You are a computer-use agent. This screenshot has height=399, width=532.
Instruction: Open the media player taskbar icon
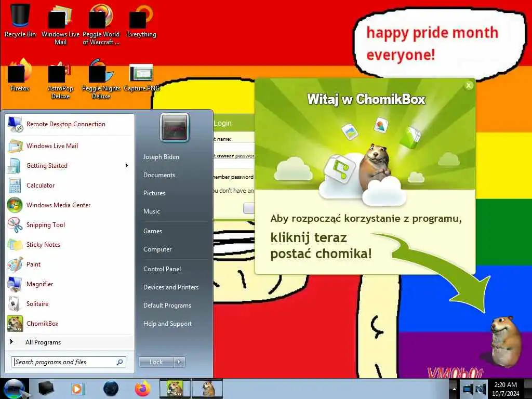coord(77,389)
